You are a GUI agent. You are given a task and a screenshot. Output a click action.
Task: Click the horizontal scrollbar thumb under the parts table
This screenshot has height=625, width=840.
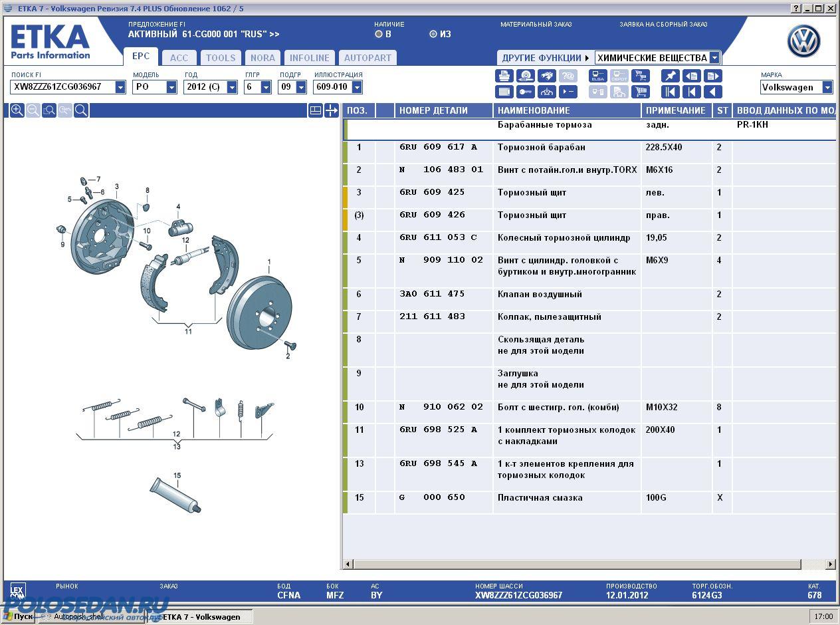pos(577,564)
